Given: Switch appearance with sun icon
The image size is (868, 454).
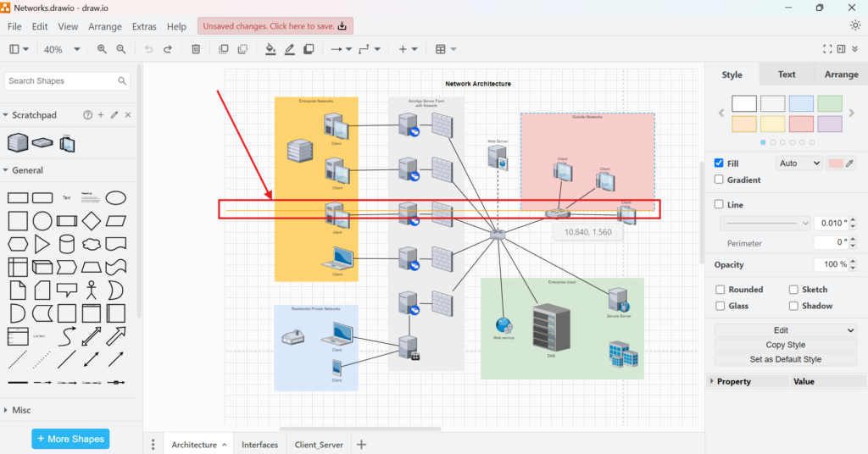Looking at the screenshot, I should click(854, 25).
